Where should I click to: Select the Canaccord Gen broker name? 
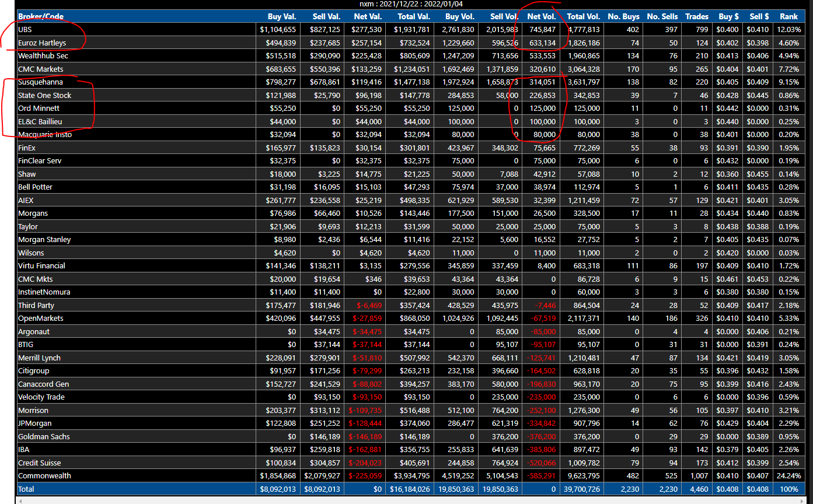click(44, 384)
